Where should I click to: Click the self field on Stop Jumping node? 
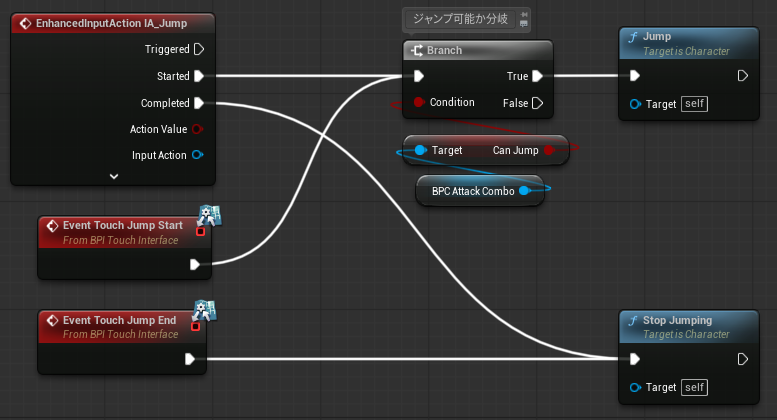694,387
